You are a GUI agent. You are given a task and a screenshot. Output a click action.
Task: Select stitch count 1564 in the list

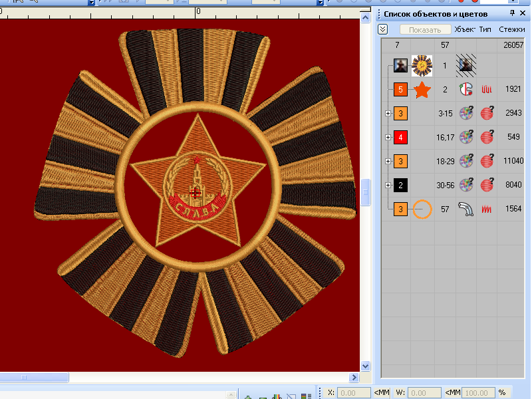(x=513, y=209)
